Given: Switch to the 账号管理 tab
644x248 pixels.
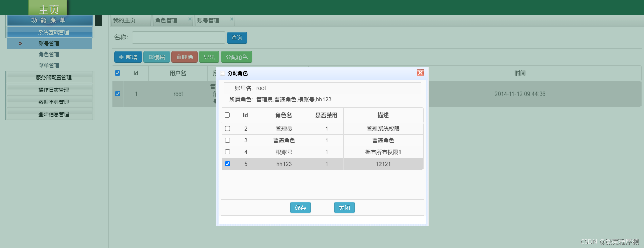Looking at the screenshot, I should pyautogui.click(x=208, y=20).
